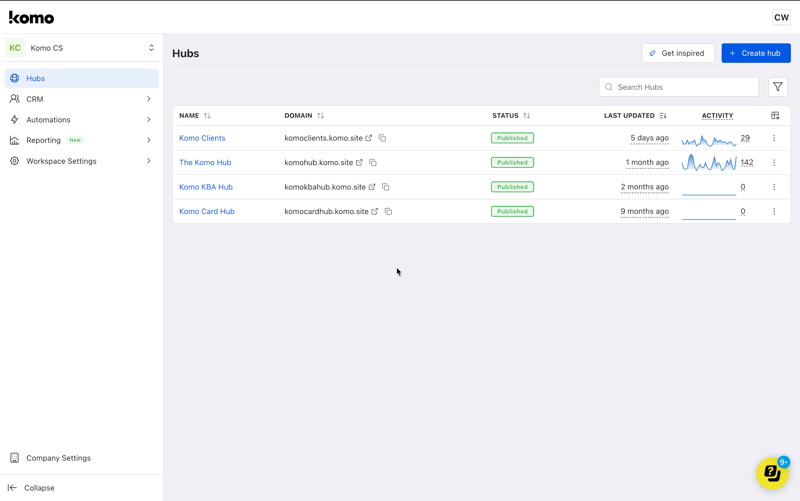Viewport: 800px width, 501px height.
Task: Copy the komokbahub.komo.site domain
Action: tap(386, 187)
